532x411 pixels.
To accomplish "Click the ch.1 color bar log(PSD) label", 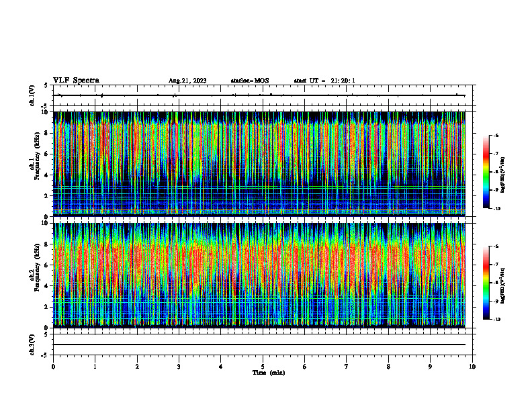I will tap(502, 175).
